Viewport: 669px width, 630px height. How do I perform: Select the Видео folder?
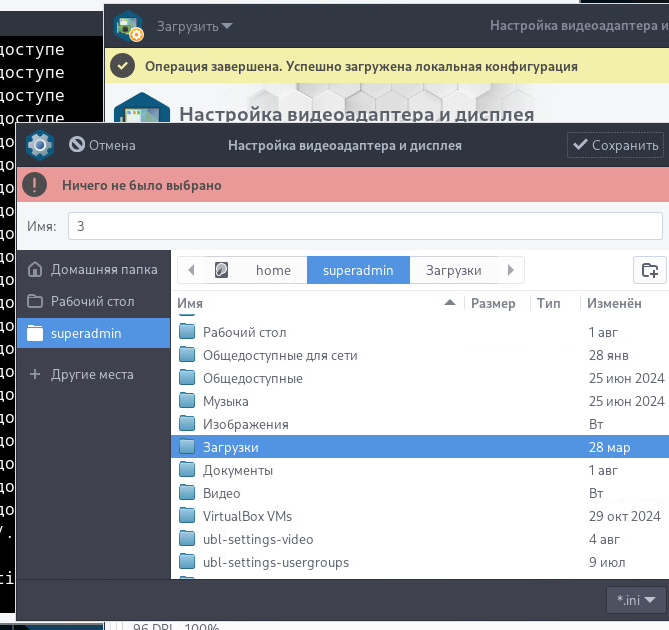point(420,494)
